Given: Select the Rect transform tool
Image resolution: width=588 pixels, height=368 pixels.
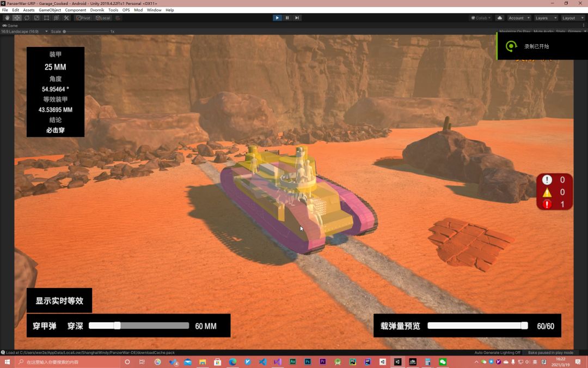Looking at the screenshot, I should pos(46,18).
